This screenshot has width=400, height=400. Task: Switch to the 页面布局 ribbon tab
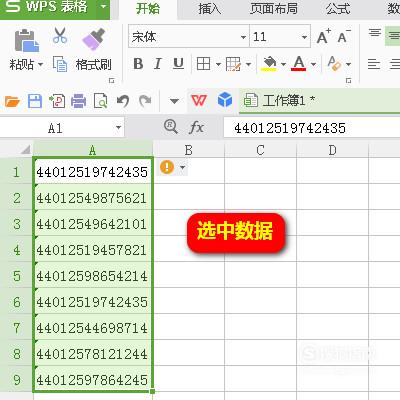(x=274, y=9)
